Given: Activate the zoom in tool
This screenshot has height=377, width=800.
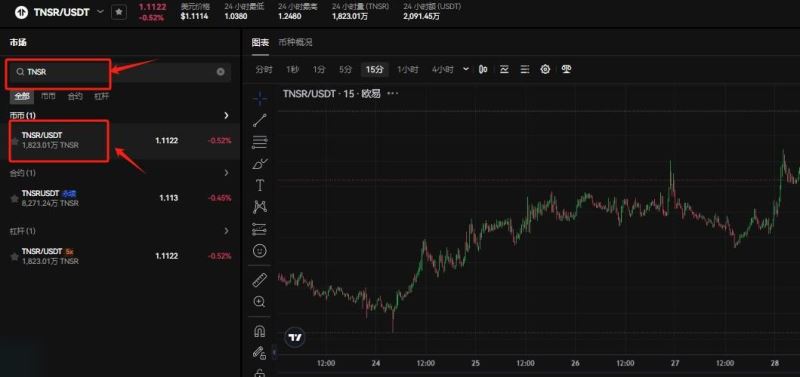Looking at the screenshot, I should [x=260, y=301].
